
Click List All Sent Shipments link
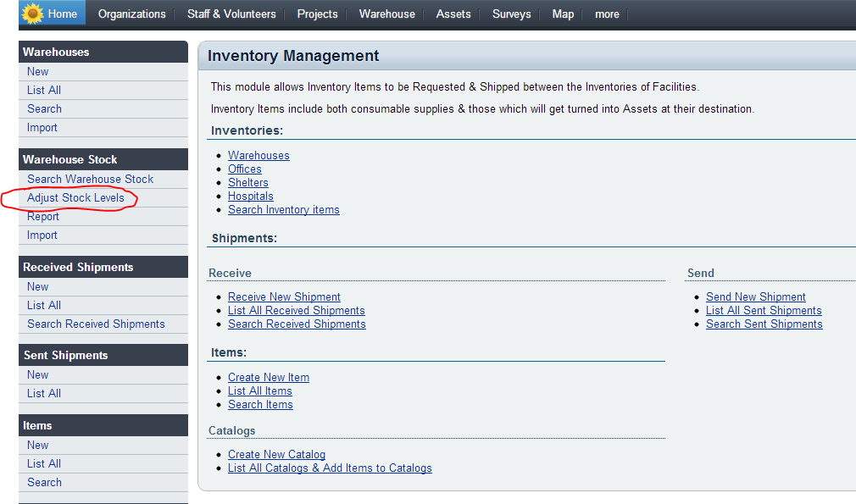764,310
